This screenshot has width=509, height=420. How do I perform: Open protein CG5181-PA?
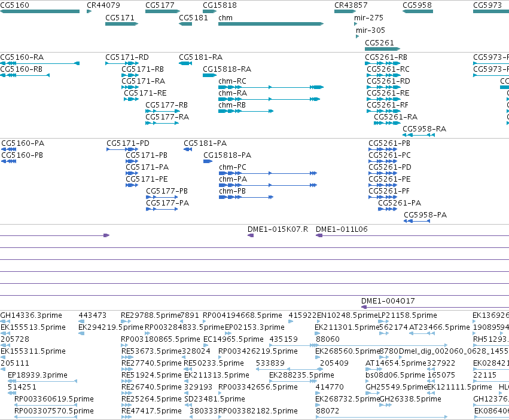pos(205,143)
